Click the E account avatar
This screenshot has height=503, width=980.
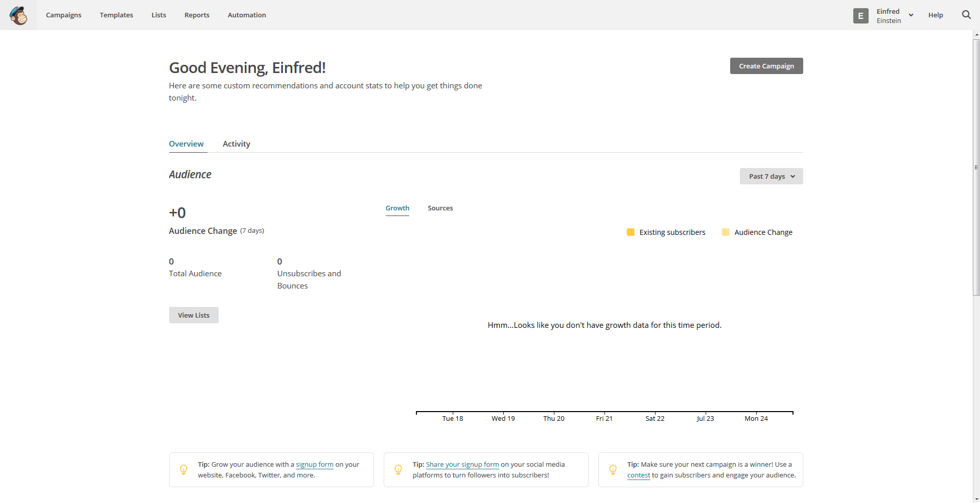(x=860, y=16)
